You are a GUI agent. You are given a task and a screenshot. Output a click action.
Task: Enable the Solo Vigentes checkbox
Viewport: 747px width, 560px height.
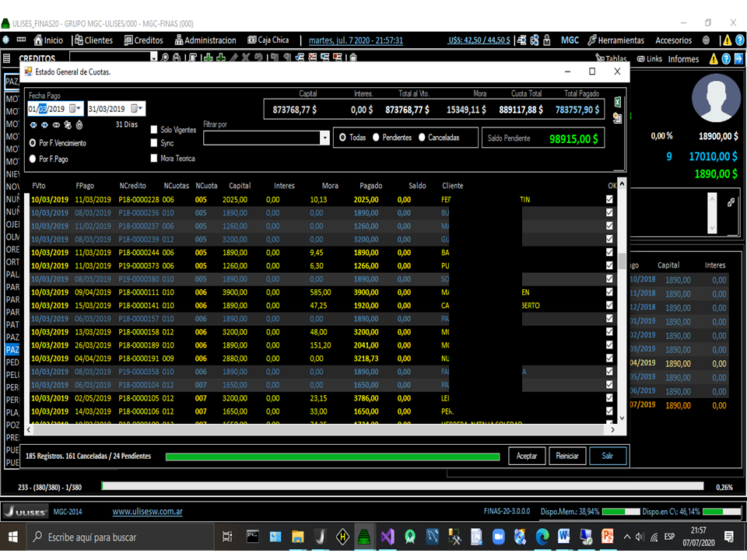[x=154, y=130]
